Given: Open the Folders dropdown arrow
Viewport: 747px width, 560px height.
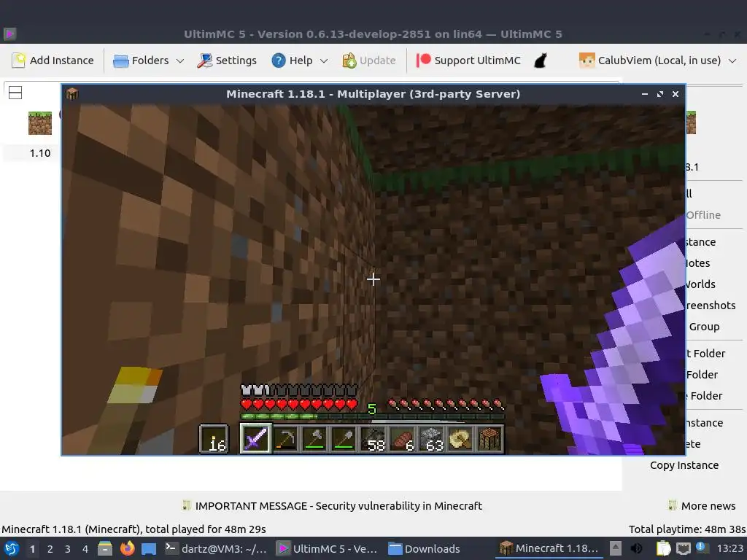Looking at the screenshot, I should [180, 61].
